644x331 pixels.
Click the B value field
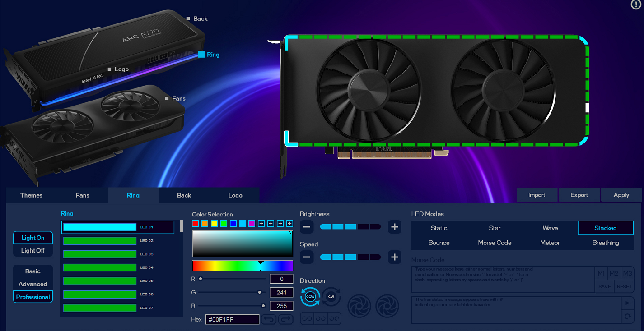281,306
